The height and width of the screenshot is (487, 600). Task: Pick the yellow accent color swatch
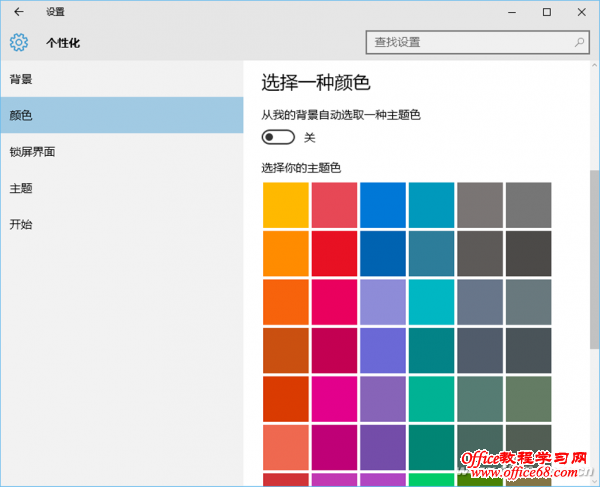pos(286,205)
